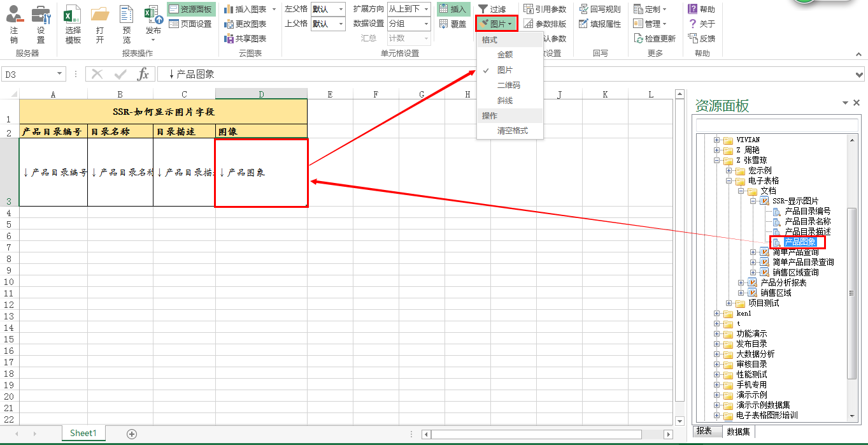Select the column D header
868x445 pixels.
[x=261, y=94]
